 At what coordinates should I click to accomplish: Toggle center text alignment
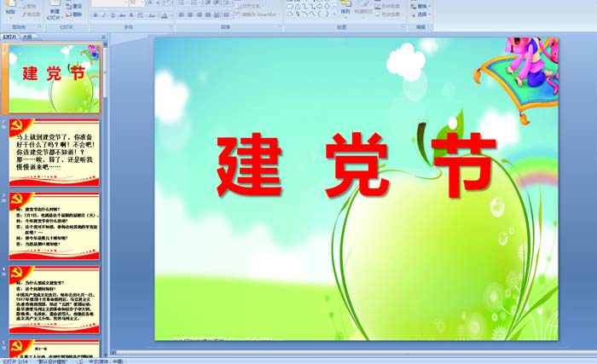190,14
